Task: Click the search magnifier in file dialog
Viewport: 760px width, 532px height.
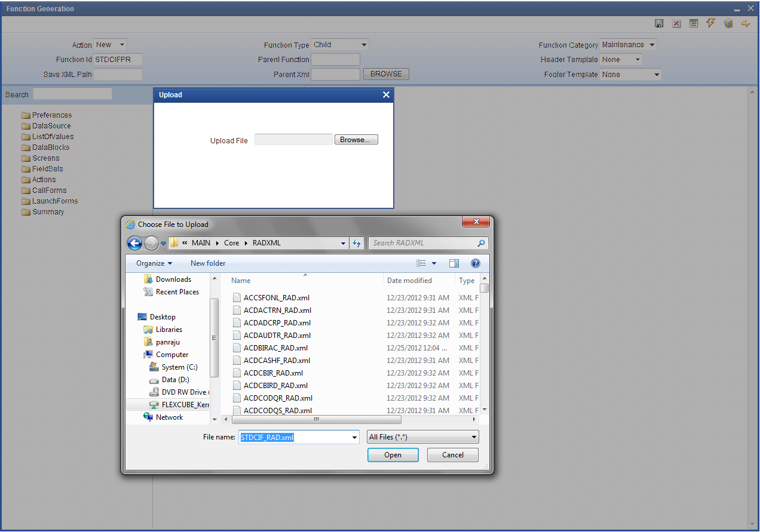Action: (481, 243)
